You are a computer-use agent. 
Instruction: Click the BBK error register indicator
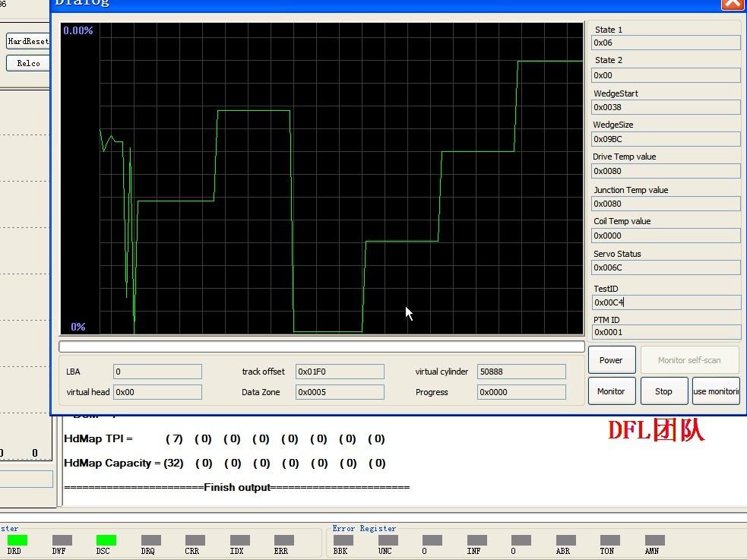pos(343,540)
